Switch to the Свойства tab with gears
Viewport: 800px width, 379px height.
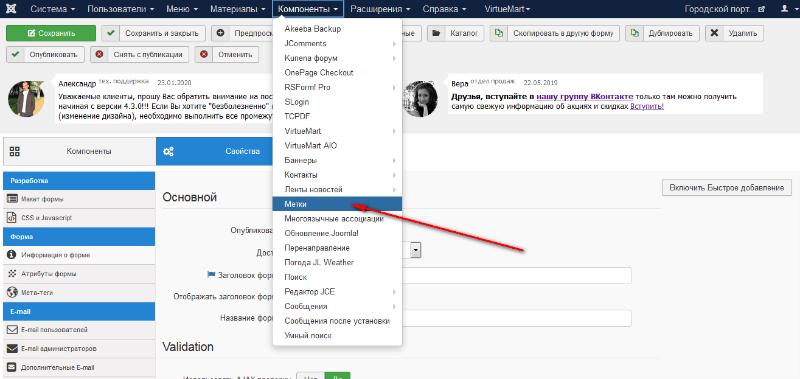pyautogui.click(x=215, y=151)
